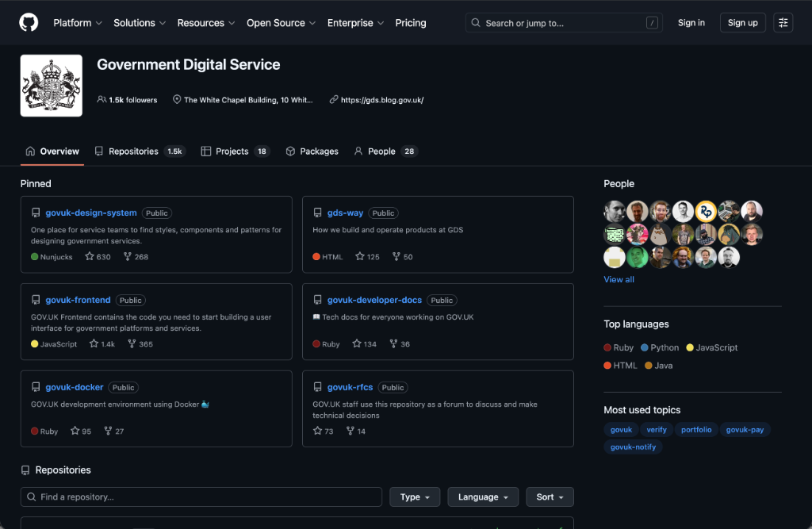812x529 pixels.
Task: Click View all under People
Action: coord(619,279)
